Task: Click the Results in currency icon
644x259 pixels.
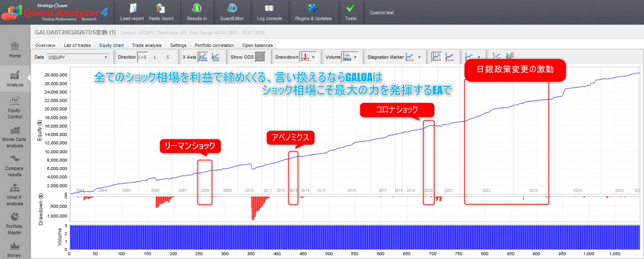Action: [x=197, y=8]
